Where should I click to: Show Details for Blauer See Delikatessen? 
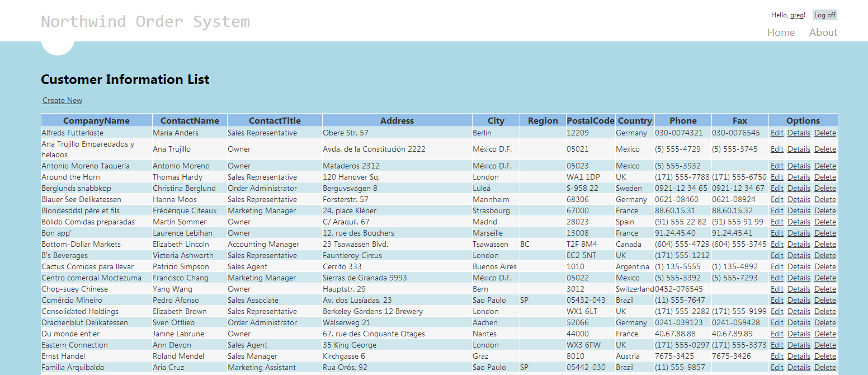tap(799, 199)
